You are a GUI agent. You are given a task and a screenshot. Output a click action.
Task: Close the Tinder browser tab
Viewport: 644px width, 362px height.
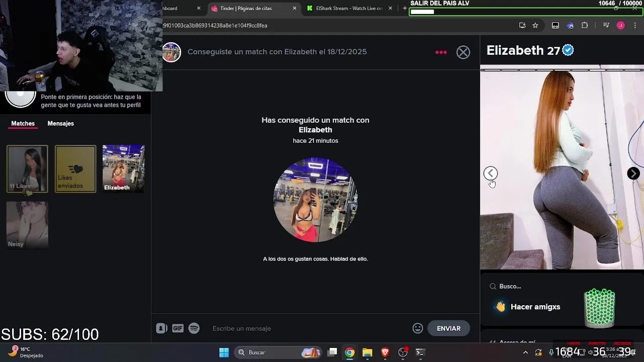(294, 9)
